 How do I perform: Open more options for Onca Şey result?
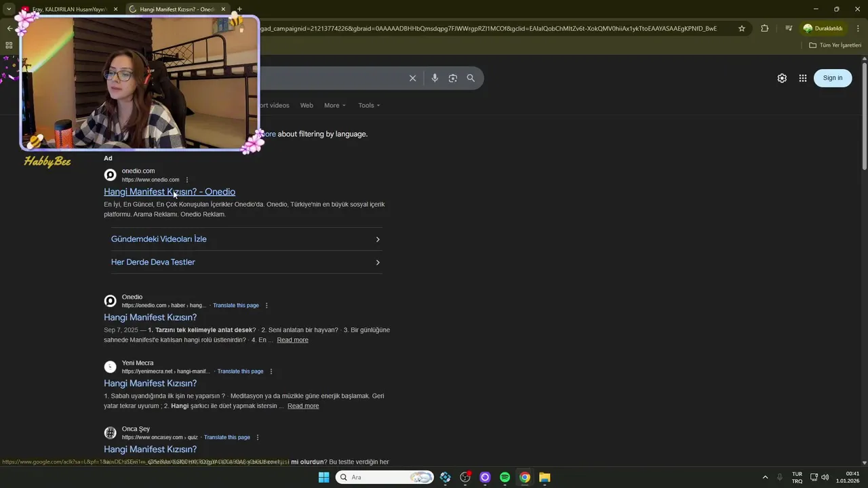(258, 437)
